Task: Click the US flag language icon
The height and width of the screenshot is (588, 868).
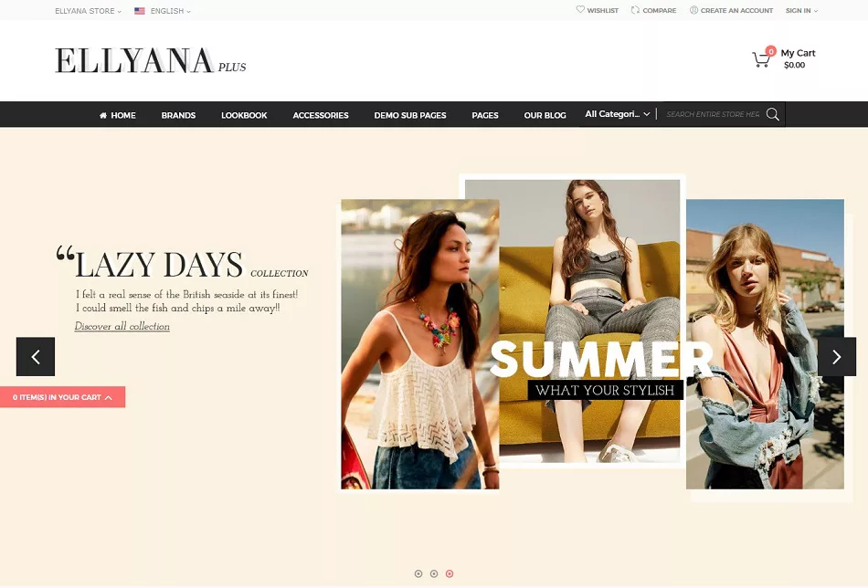Action: (x=140, y=11)
